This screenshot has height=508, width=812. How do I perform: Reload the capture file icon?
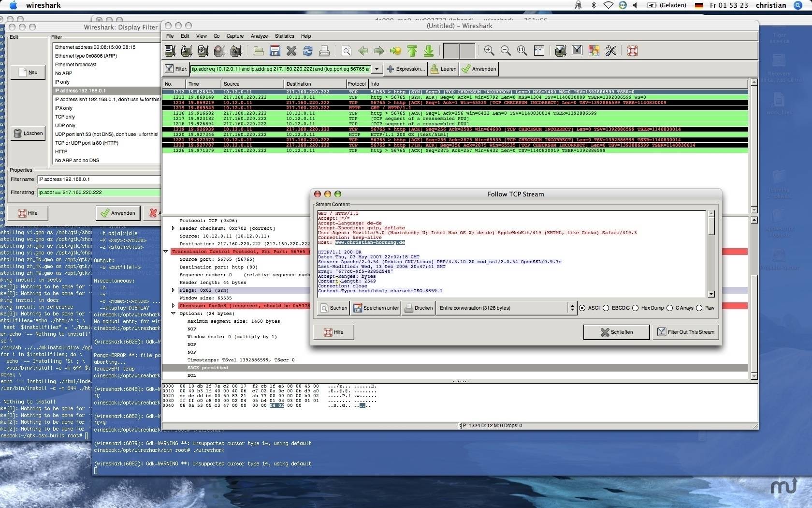click(x=308, y=51)
